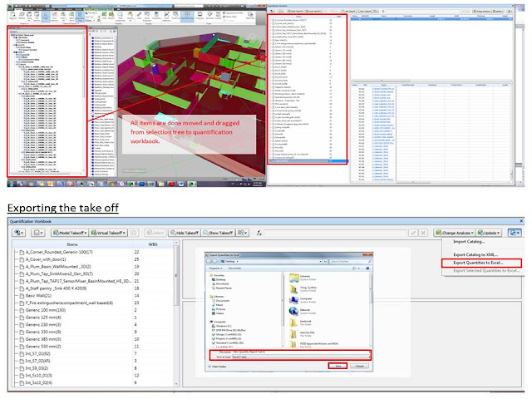Click the Hide Takeoff button

[185, 233]
